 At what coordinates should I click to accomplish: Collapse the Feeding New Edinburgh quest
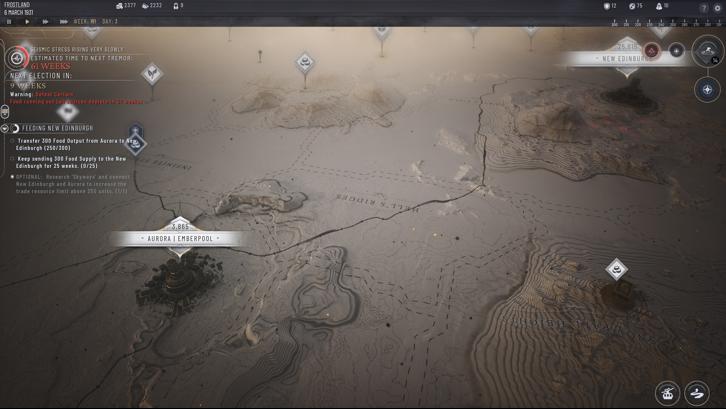point(5,128)
